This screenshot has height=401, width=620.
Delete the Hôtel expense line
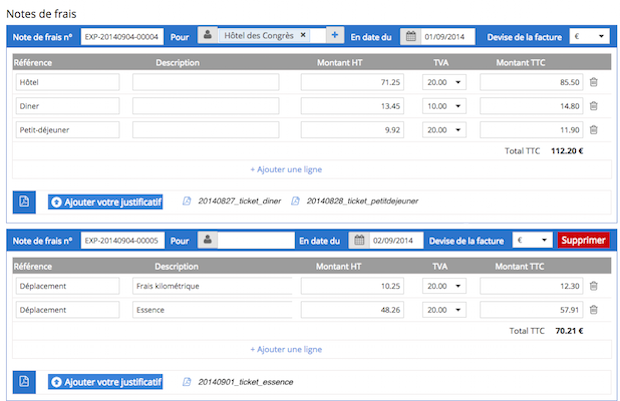pyautogui.click(x=593, y=83)
